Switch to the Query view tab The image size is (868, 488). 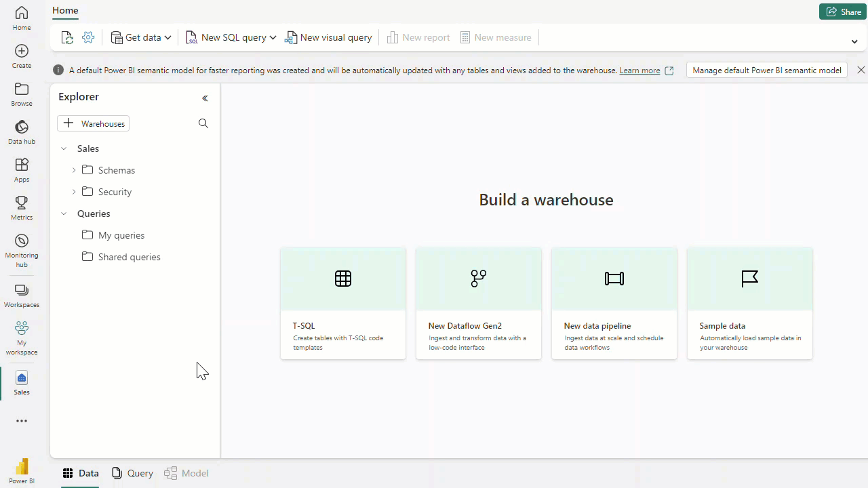click(133, 473)
